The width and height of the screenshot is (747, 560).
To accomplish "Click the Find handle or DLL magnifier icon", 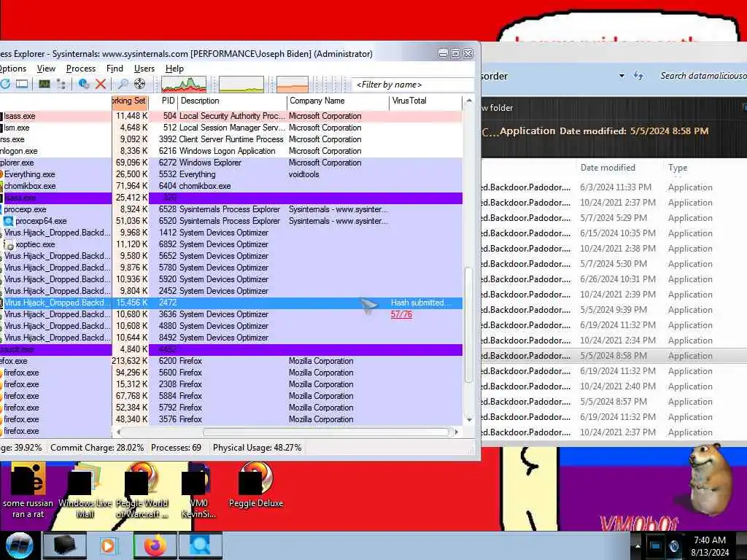I will [x=123, y=85].
